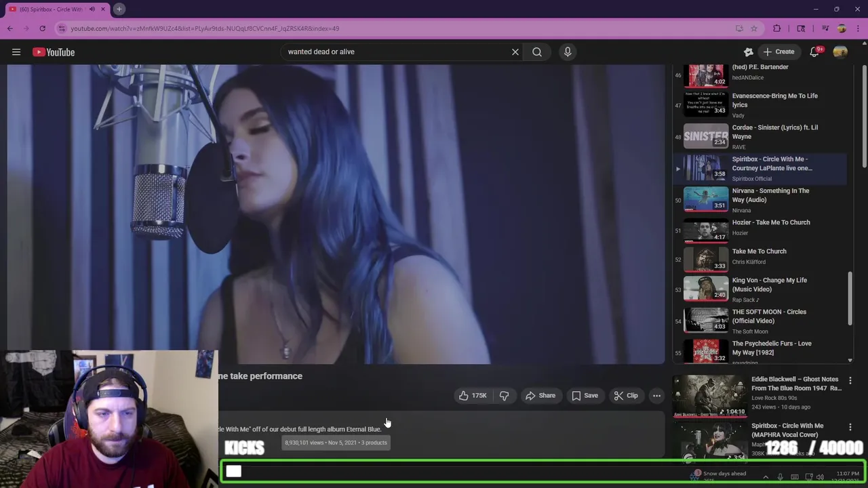868x488 pixels.
Task: Open the Chris Kläfford Take Me To Church thumbnail
Action: [x=706, y=259]
